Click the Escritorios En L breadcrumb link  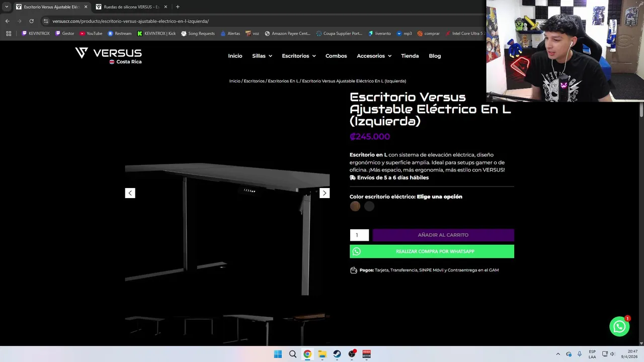[x=283, y=81]
